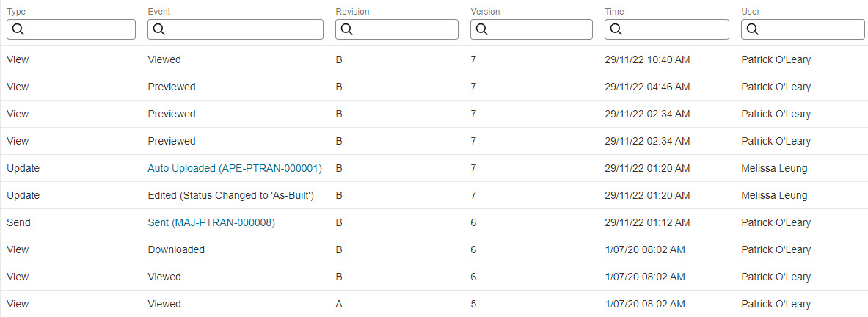The height and width of the screenshot is (317, 868).
Task: Click the User column header label
Action: pyautogui.click(x=750, y=12)
